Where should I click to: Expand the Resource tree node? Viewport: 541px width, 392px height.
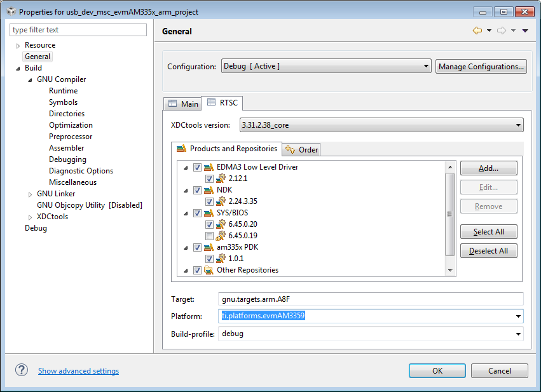pyautogui.click(x=18, y=46)
